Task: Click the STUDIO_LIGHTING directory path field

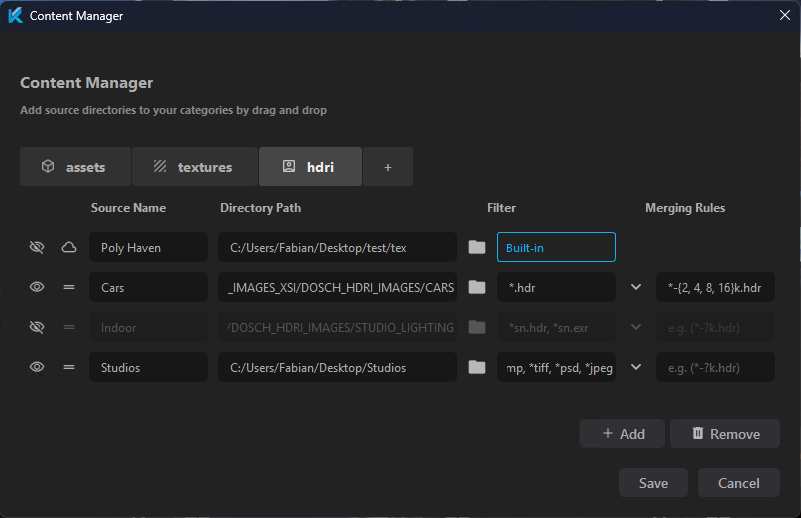Action: 337,327
